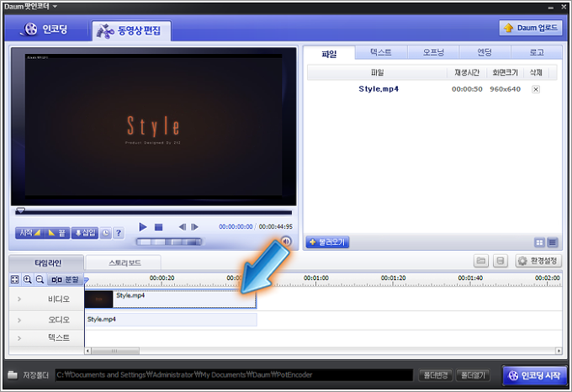This screenshot has height=392, width=572.
Task: Click the timeline scrollbar left arrow
Action: tap(87, 351)
